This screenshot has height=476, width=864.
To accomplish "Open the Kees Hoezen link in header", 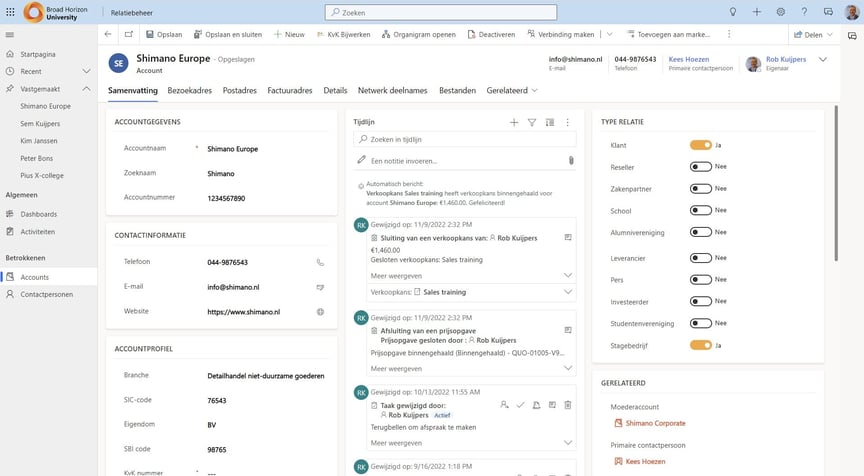I will 689,59.
